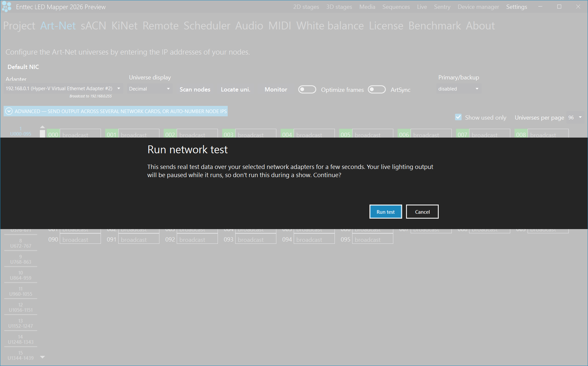Select universe page U1344-1439
The image size is (588, 366).
(x=21, y=356)
